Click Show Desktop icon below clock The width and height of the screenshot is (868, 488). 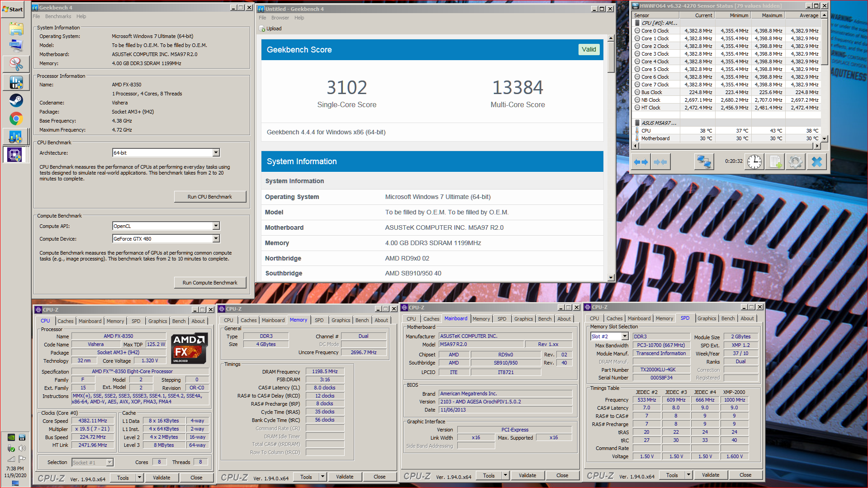click(15, 483)
